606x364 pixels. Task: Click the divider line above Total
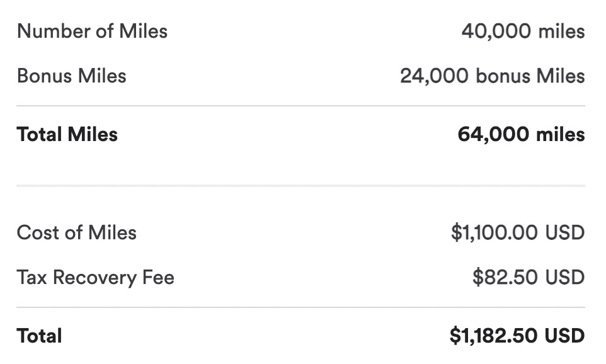(x=300, y=307)
